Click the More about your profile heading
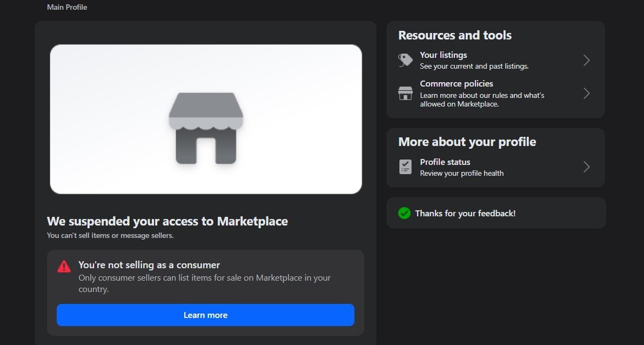 (467, 142)
